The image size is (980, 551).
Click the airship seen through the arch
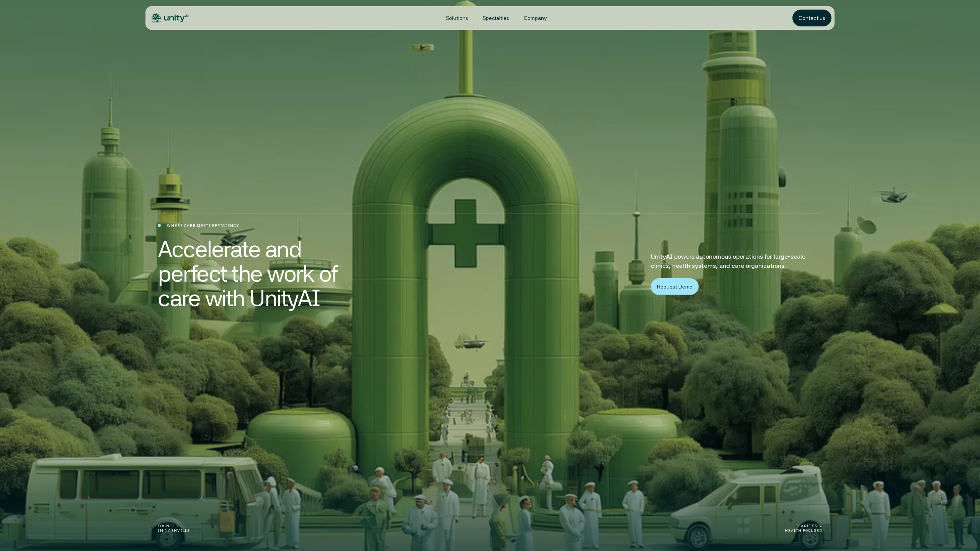point(471,341)
